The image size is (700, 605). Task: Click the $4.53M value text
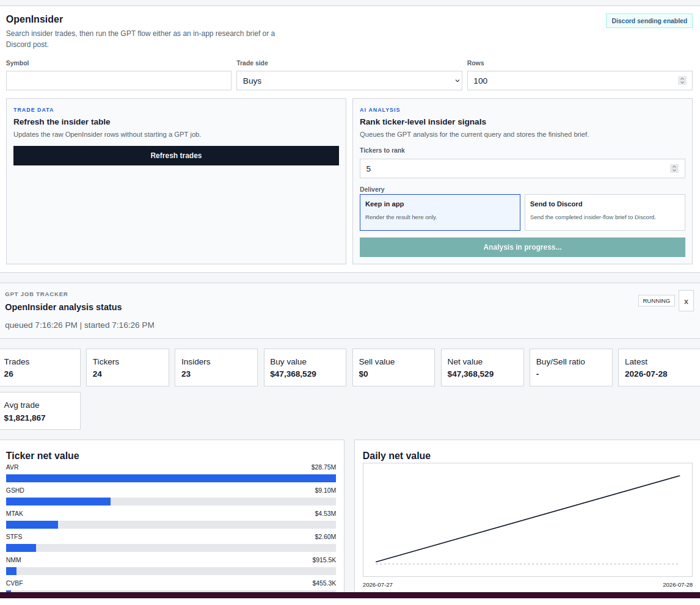tap(326, 513)
